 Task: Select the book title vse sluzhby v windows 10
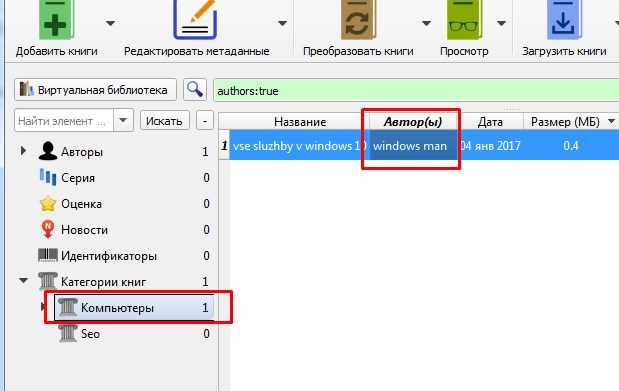[299, 146]
